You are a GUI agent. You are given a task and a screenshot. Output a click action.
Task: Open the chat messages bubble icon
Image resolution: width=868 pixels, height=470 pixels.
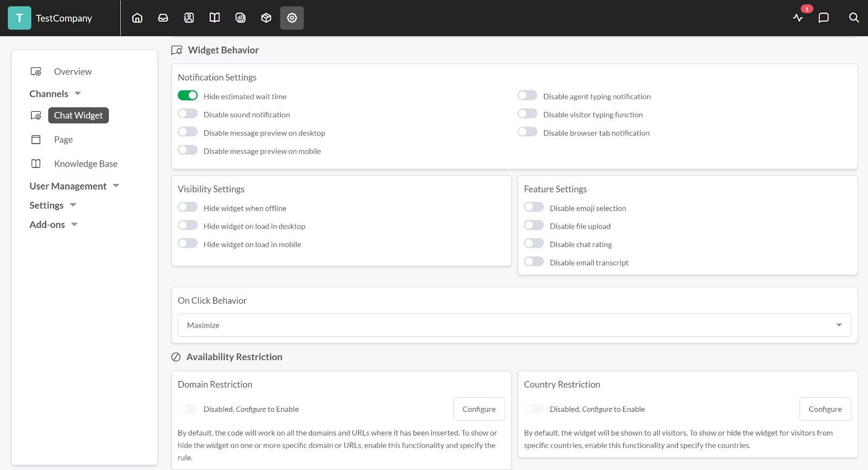point(824,18)
